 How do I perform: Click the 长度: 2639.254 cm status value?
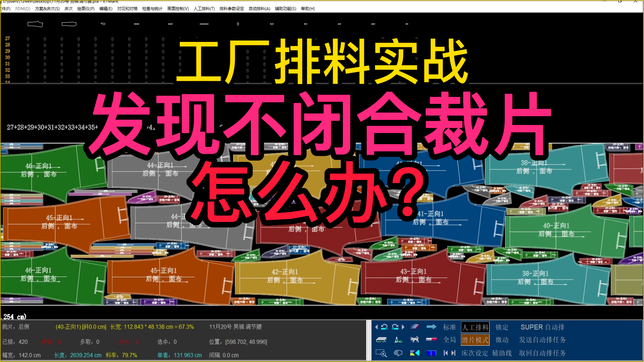point(77,355)
